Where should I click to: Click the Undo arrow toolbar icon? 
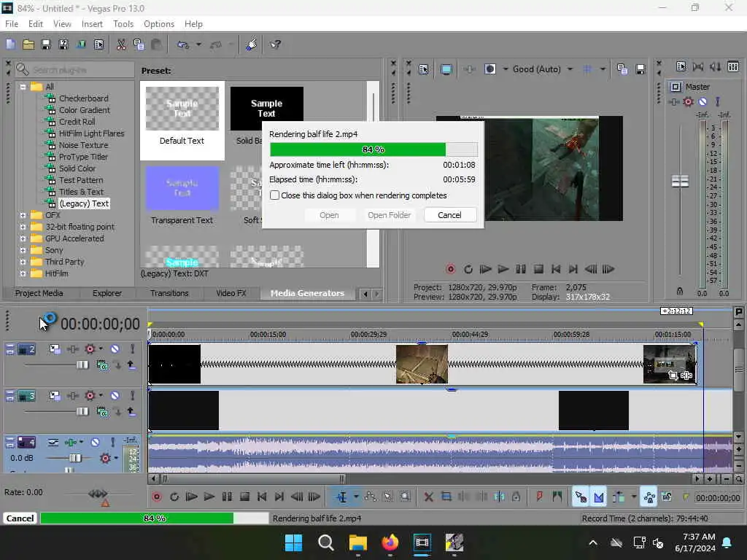point(183,44)
